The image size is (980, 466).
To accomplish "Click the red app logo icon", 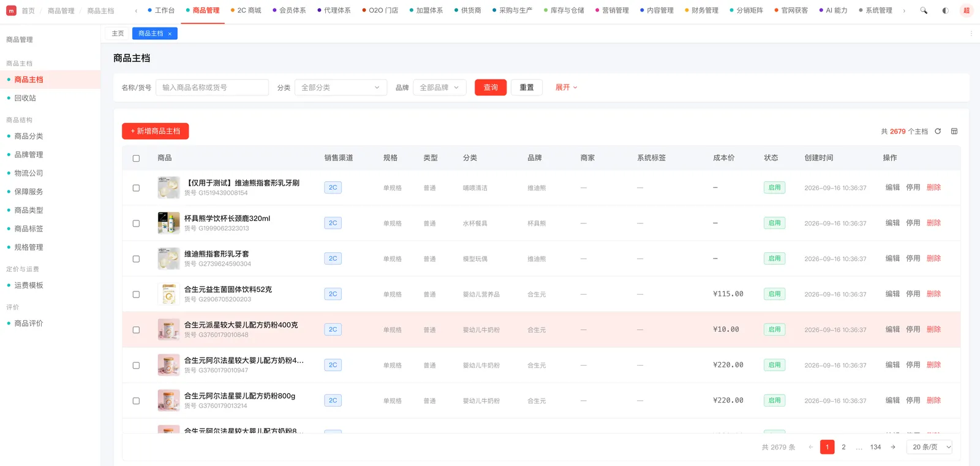I will pos(11,10).
